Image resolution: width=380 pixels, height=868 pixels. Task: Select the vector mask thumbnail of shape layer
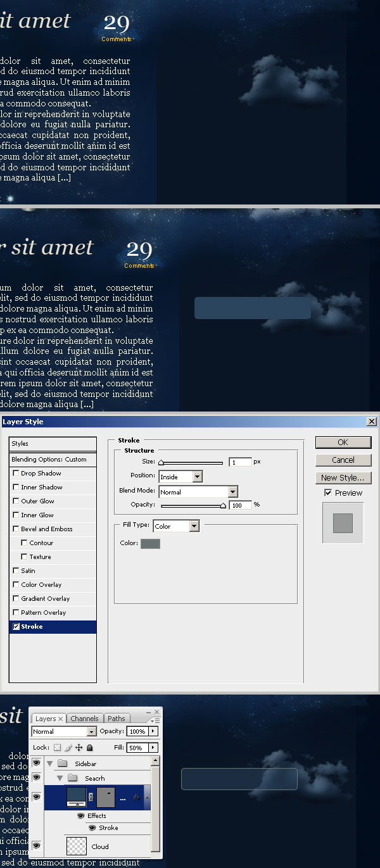pyautogui.click(x=106, y=796)
